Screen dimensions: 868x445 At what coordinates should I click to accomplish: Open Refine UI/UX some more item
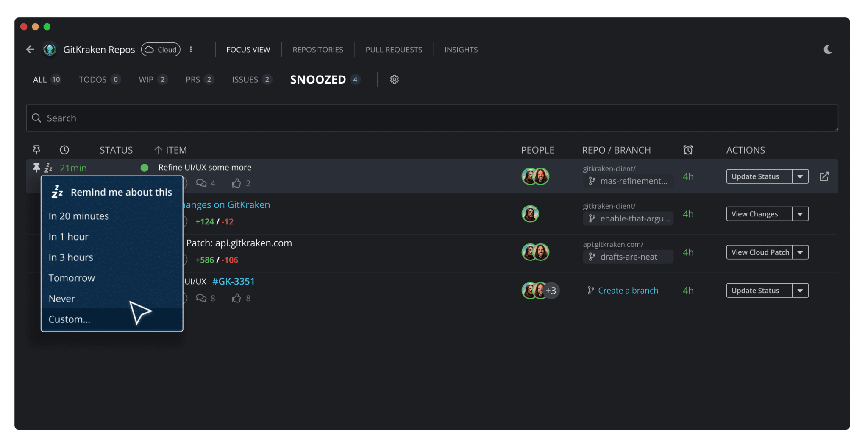[205, 168]
